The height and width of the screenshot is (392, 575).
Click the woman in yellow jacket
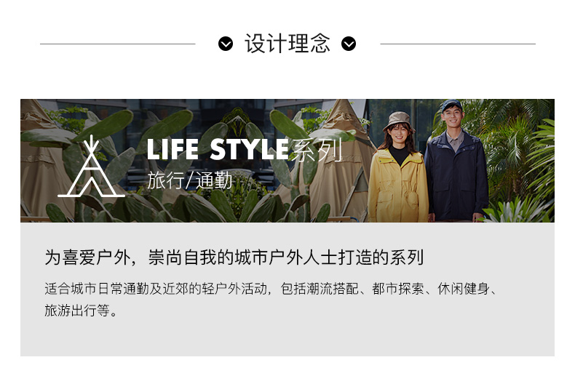click(398, 169)
